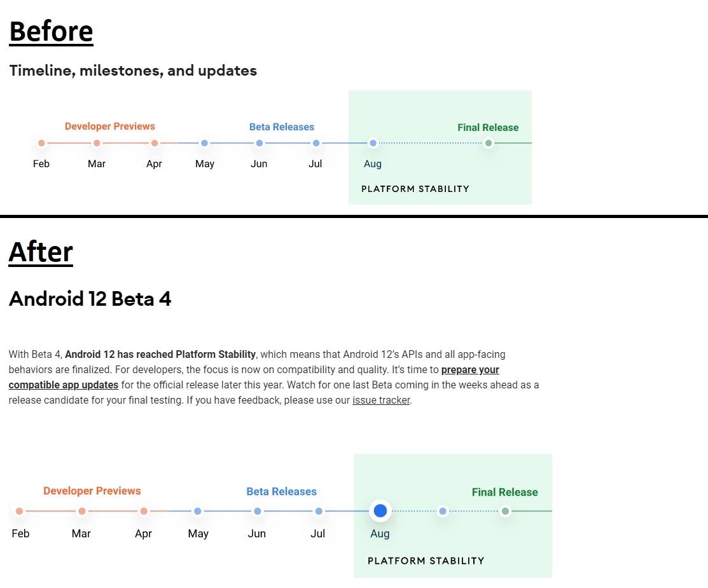
Task: Click the Feb dot in After timeline
Action: pyautogui.click(x=20, y=511)
